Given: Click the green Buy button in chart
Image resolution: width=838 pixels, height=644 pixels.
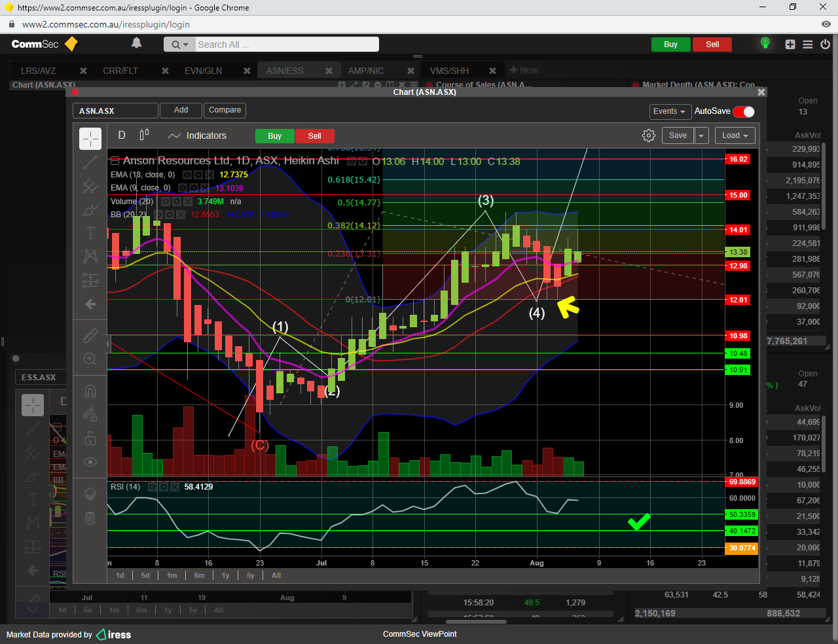Looking at the screenshot, I should tap(275, 136).
